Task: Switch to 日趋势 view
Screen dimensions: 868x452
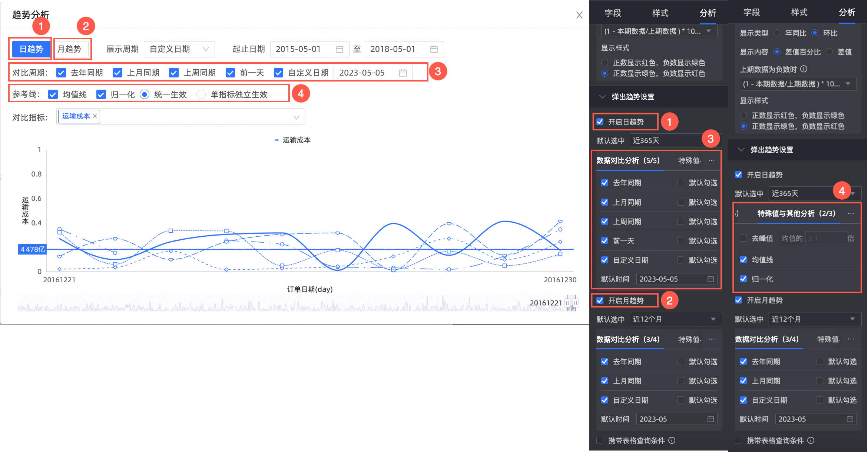Action: tap(32, 49)
